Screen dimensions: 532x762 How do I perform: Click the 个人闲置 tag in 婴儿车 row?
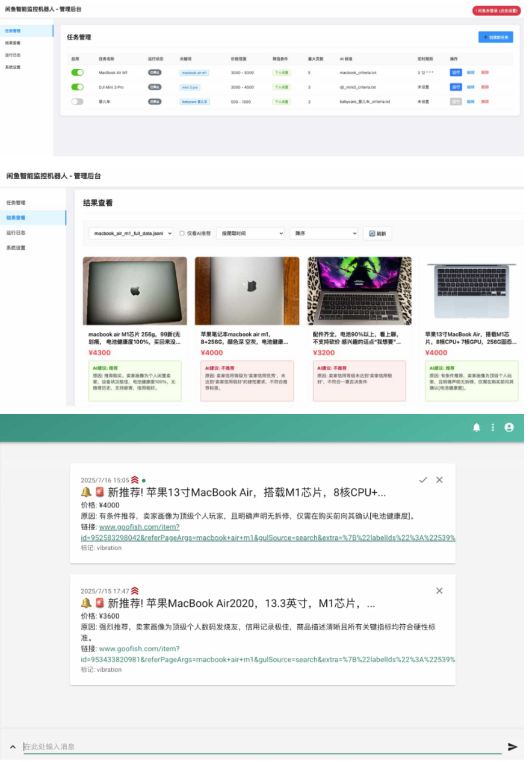click(281, 102)
